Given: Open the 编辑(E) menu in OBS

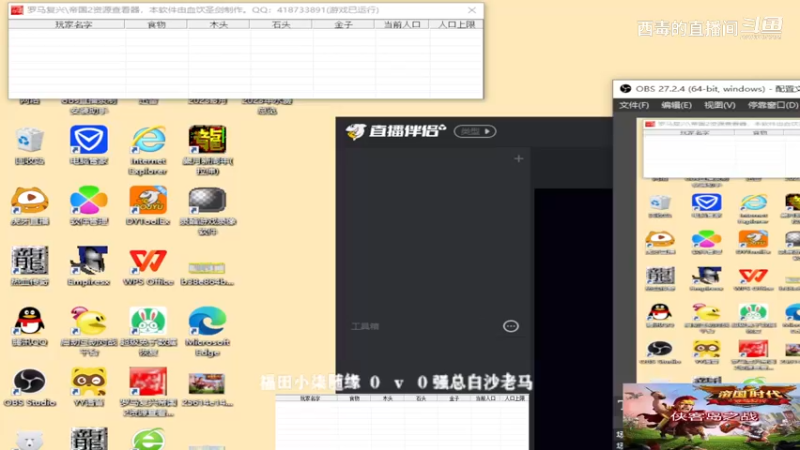Looking at the screenshot, I should 677,105.
